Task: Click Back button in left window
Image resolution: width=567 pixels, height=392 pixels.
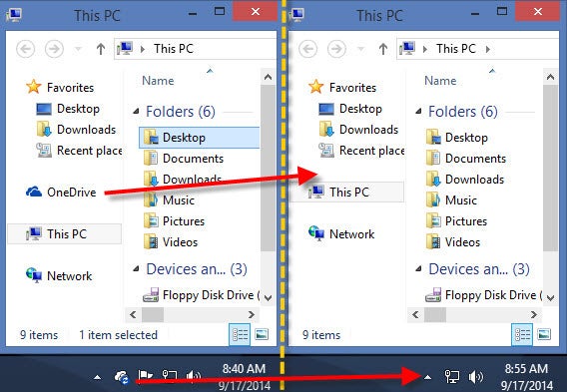Action: coord(26,49)
